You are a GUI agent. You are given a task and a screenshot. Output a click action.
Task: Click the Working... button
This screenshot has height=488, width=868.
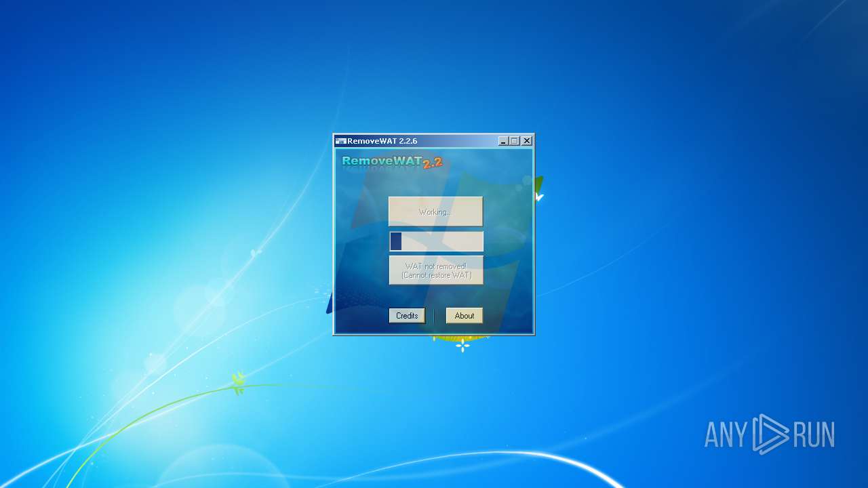tap(435, 211)
